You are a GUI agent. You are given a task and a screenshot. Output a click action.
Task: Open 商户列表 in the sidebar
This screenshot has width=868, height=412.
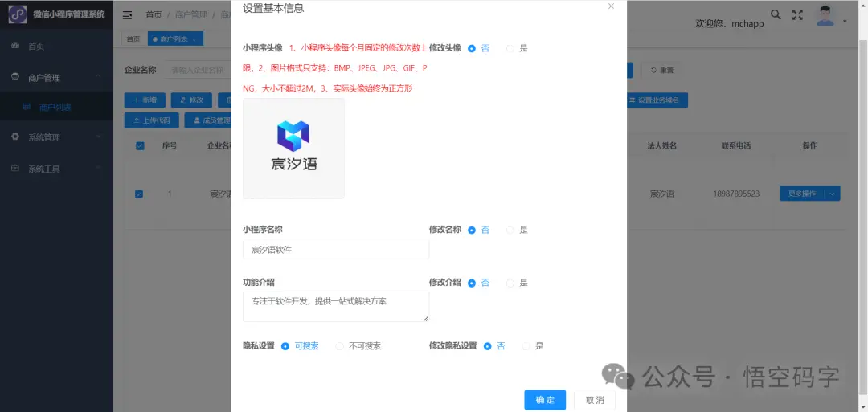tap(56, 108)
